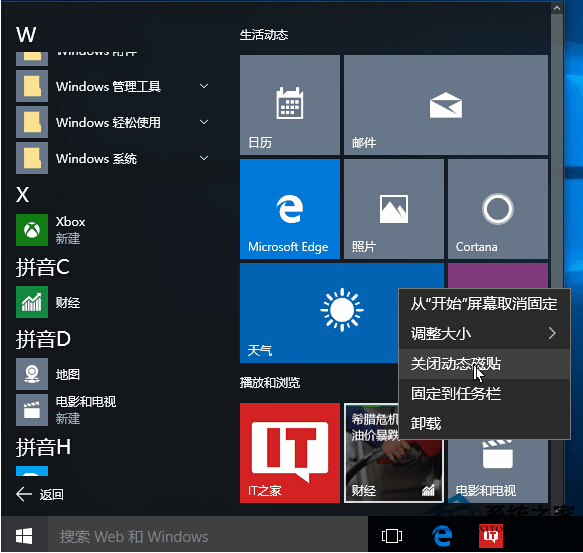Open the Windows 轻松使用 folder

112,122
